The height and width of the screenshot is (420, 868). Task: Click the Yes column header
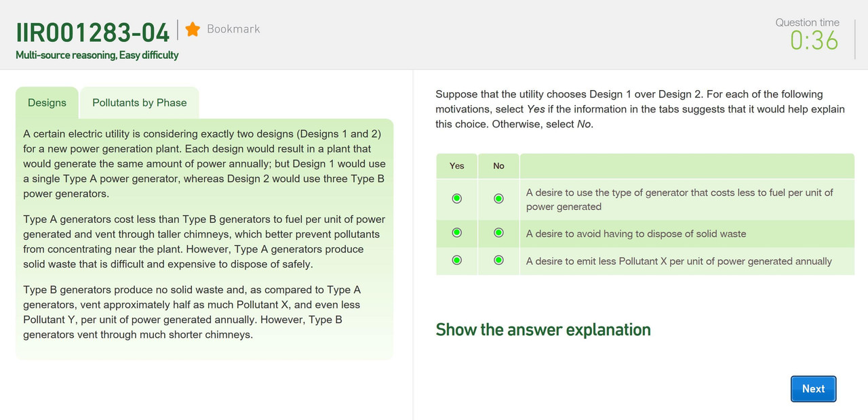457,166
